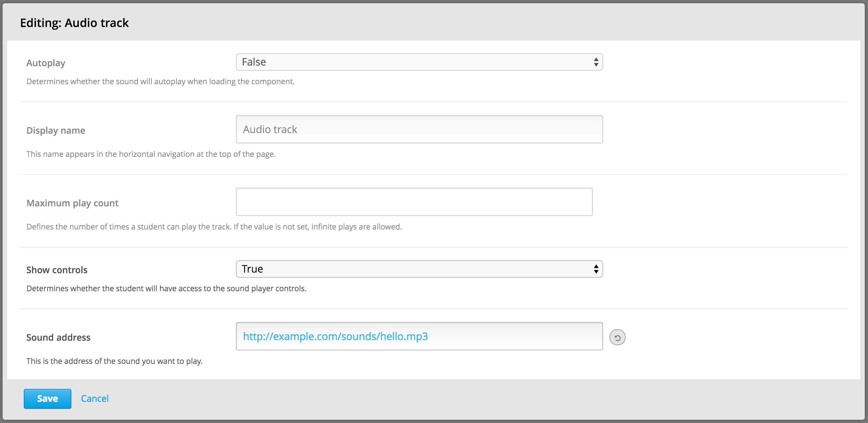This screenshot has width=868, height=423.
Task: Click the Display name label
Action: [56, 131]
